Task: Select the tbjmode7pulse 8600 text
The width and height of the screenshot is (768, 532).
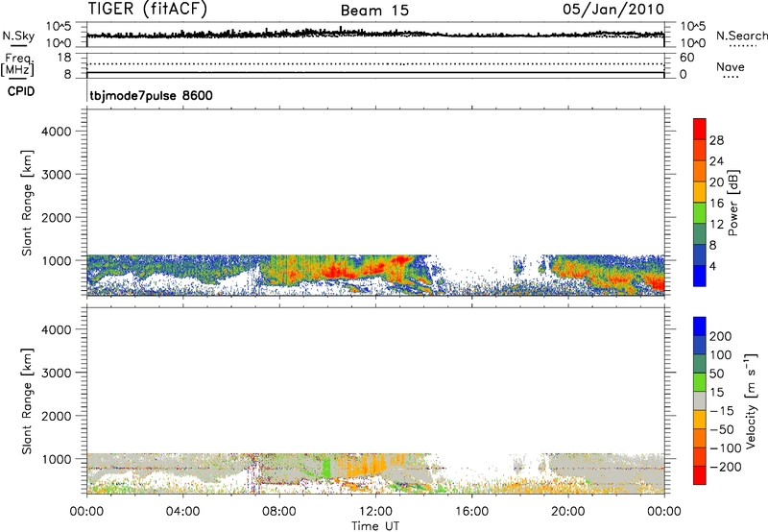Action: tap(152, 95)
